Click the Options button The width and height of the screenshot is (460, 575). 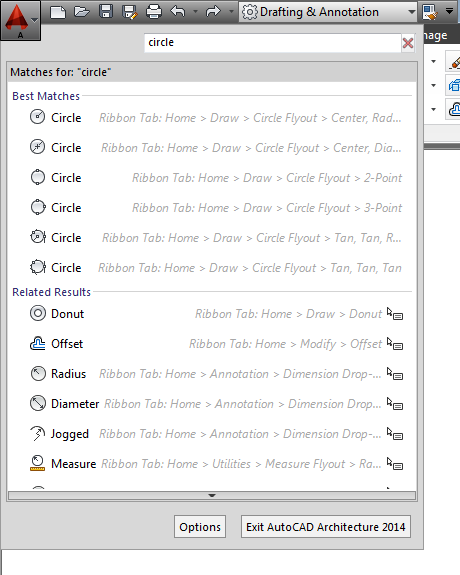tap(200, 527)
